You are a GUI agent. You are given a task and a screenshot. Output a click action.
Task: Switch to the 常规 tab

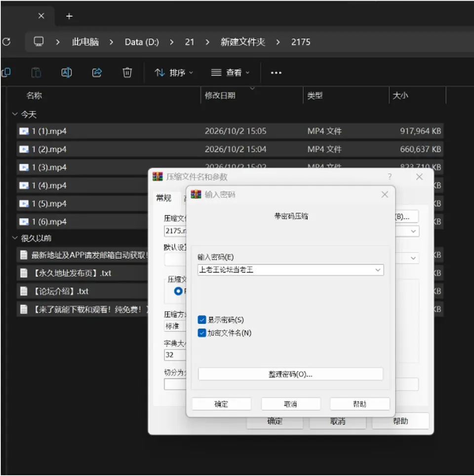point(164,198)
